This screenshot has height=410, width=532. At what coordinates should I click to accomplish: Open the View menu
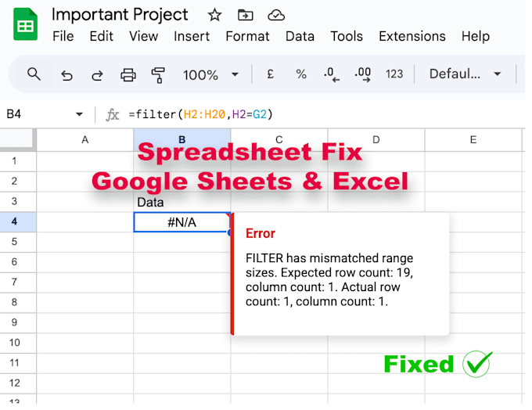tap(143, 36)
